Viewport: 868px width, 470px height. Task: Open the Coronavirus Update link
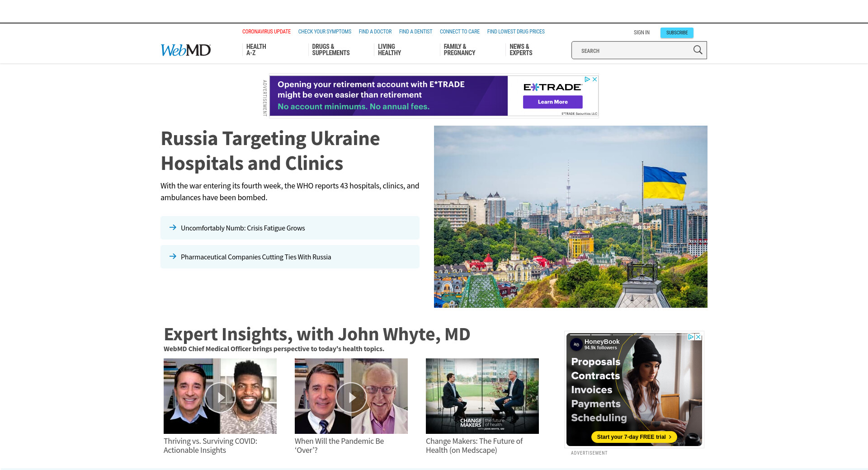(266, 32)
